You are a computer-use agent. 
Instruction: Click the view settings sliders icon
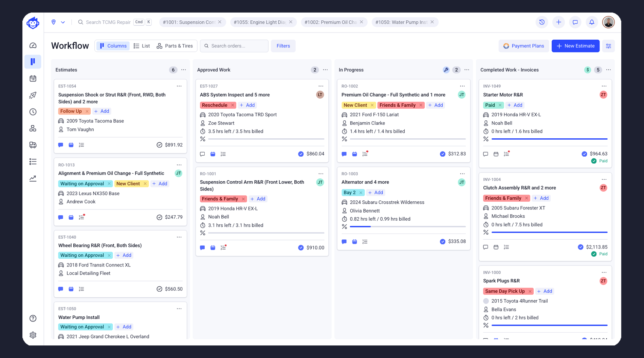coord(608,46)
